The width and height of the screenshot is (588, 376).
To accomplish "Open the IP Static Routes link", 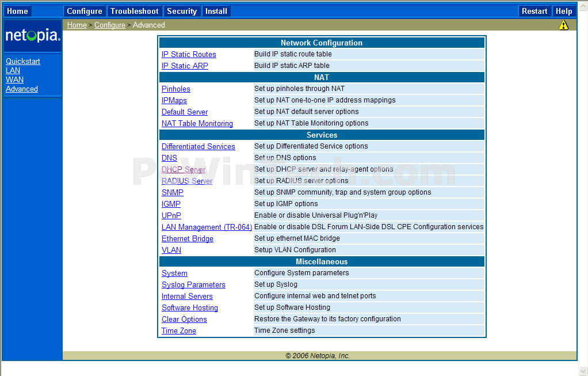I will 189,54.
